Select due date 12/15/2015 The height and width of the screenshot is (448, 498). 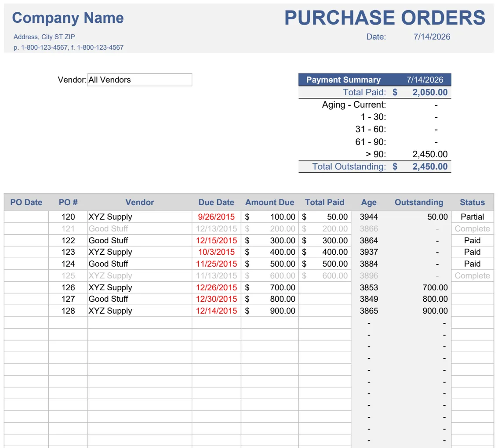[x=216, y=241]
